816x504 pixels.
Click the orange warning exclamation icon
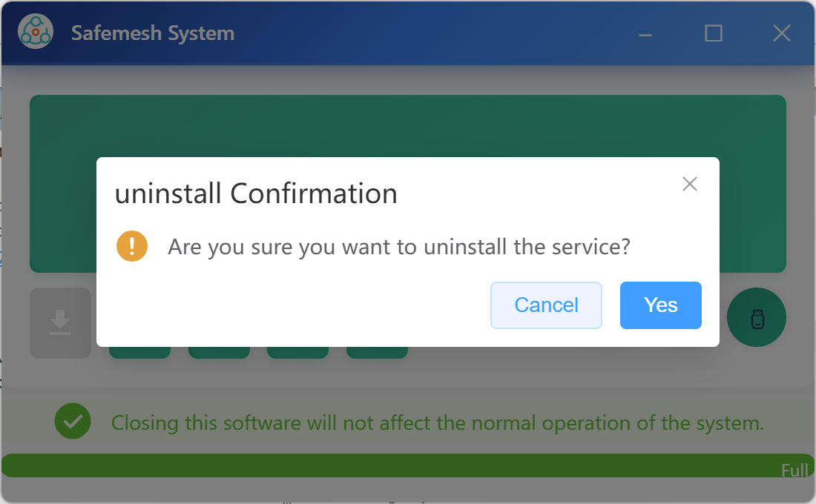[132, 246]
